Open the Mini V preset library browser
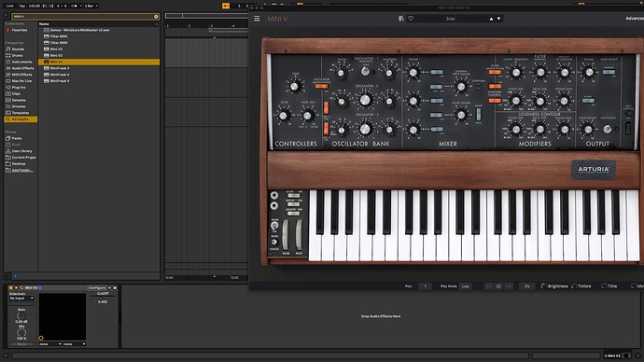The width and height of the screenshot is (644, 362). tap(400, 19)
